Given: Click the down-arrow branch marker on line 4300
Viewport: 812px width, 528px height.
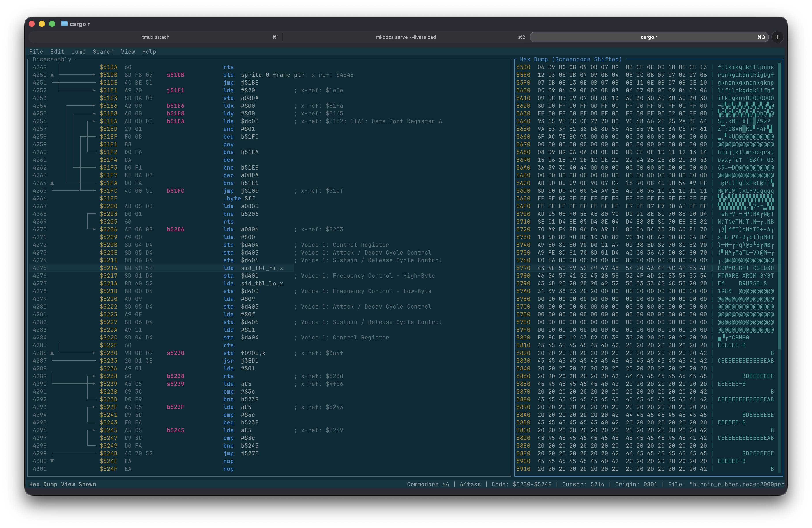Looking at the screenshot, I should tap(52, 461).
